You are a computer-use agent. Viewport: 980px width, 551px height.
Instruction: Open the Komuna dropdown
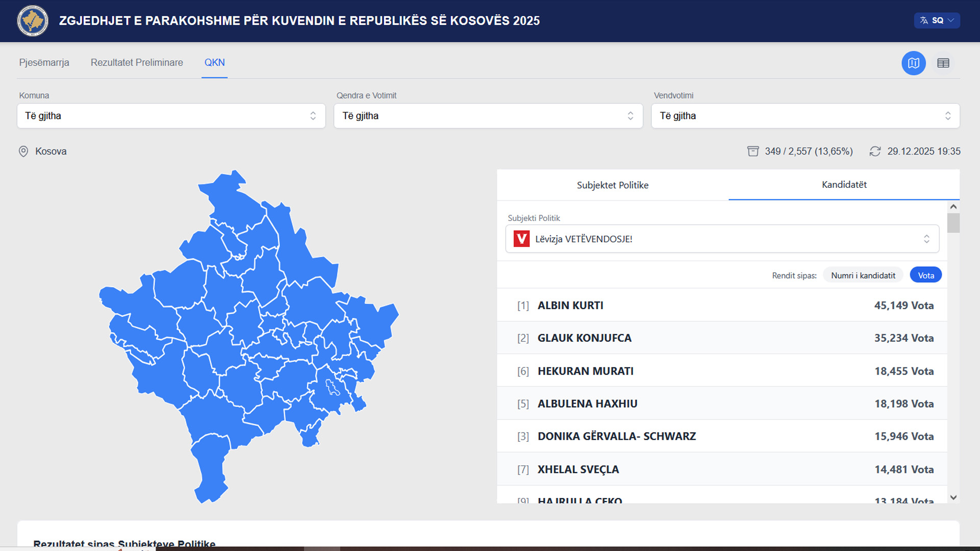tap(171, 116)
